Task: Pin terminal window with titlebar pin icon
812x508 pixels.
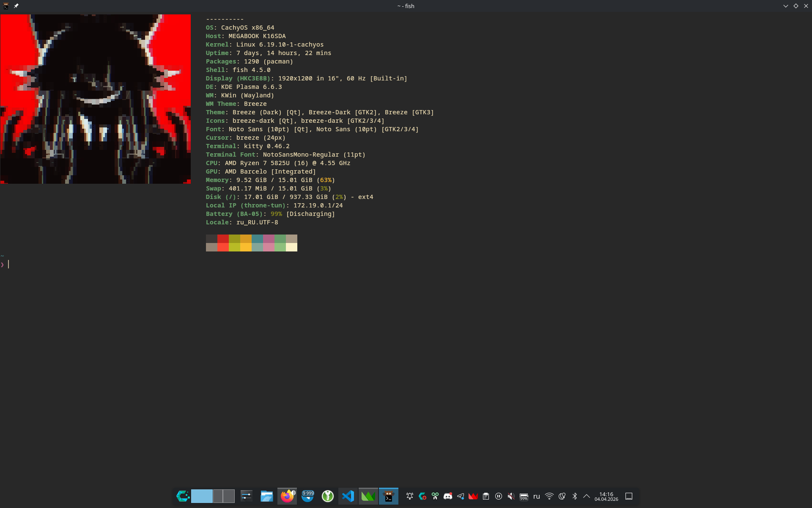Action: point(16,6)
